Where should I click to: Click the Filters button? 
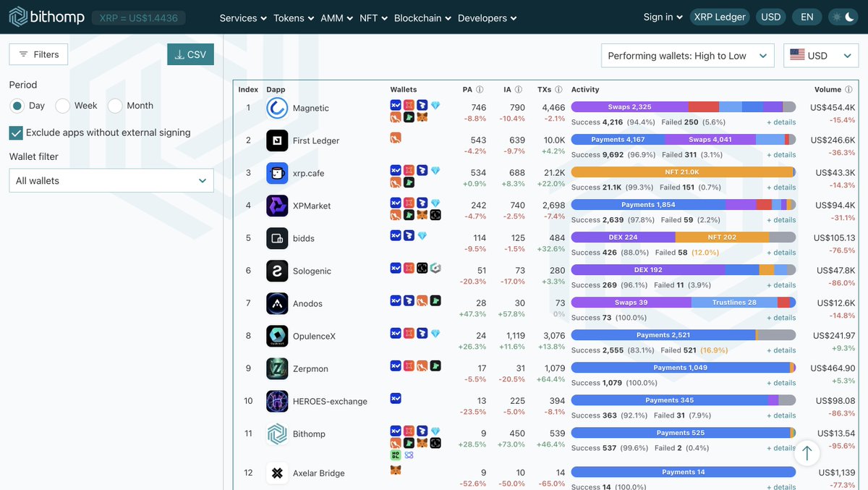(38, 54)
